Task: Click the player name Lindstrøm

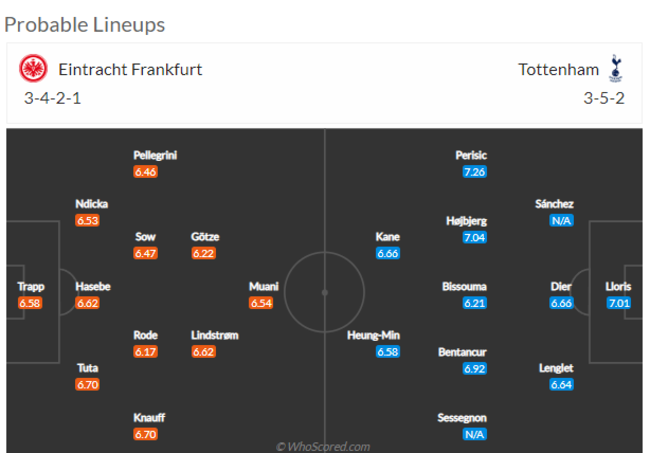Action: (215, 335)
